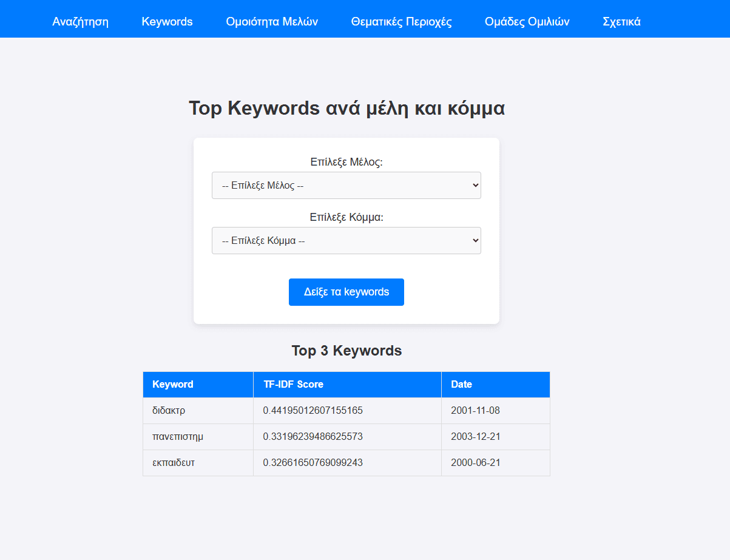Click the Keyword column header
Screen dimensions: 730x560
click(x=198, y=385)
